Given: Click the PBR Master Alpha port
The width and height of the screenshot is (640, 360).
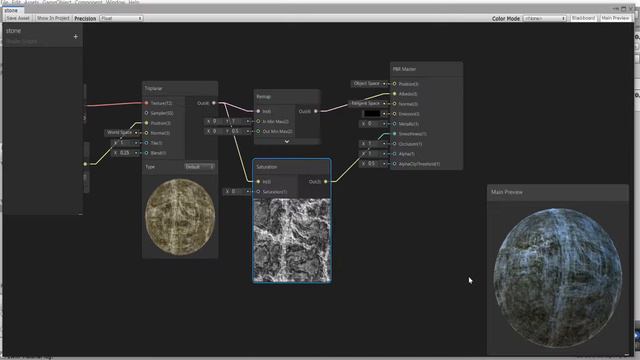Looking at the screenshot, I should [394, 154].
